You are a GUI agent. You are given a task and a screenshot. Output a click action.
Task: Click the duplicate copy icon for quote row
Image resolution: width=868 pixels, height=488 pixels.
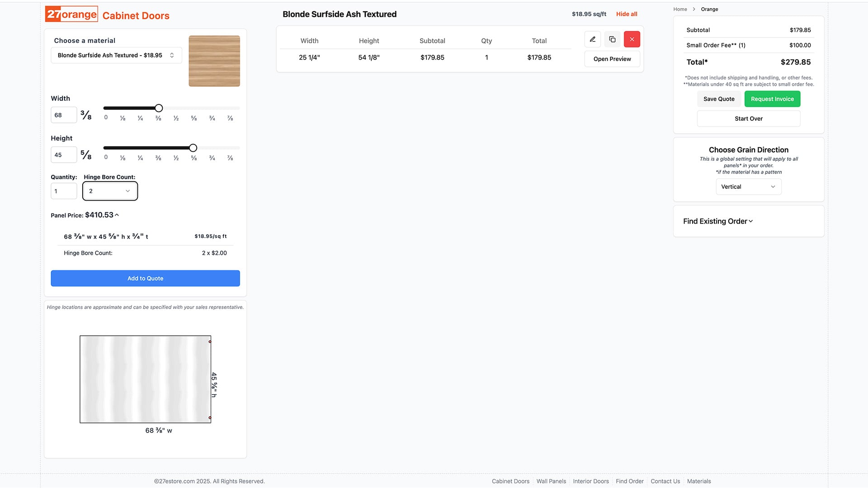612,39
